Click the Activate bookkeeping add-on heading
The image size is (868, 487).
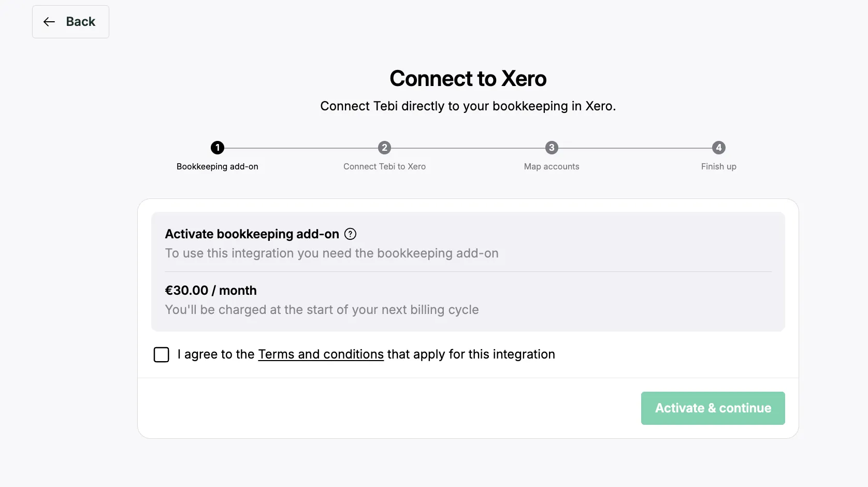coord(252,234)
